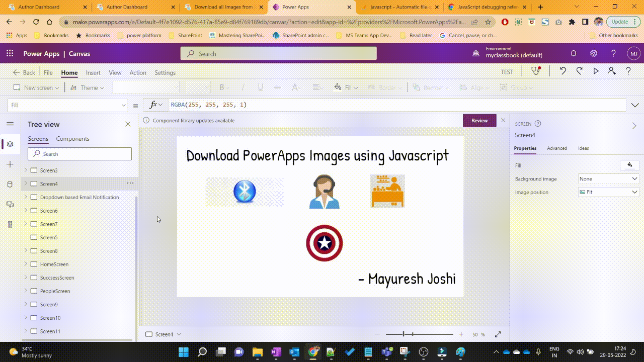Open Advanced tools icon in left rail
Viewport: 644px width, 362px height.
click(x=10, y=224)
